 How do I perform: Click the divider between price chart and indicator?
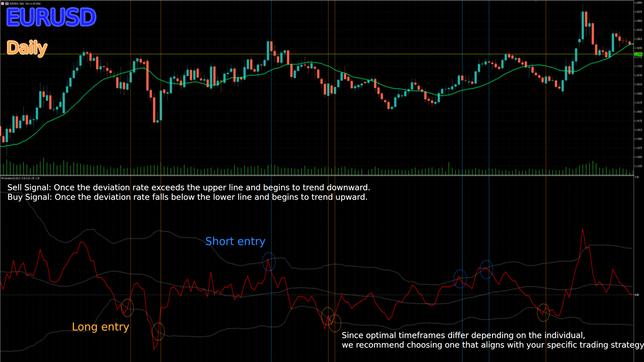315,175
